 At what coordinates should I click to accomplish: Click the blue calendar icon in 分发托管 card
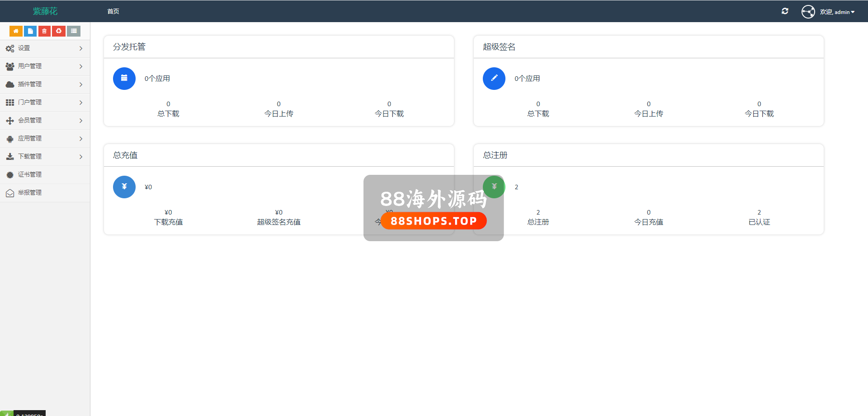124,79
